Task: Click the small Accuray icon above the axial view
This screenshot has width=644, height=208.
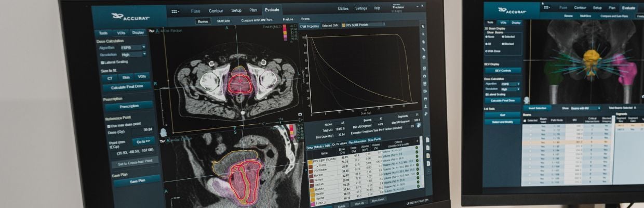Action: click(x=152, y=31)
